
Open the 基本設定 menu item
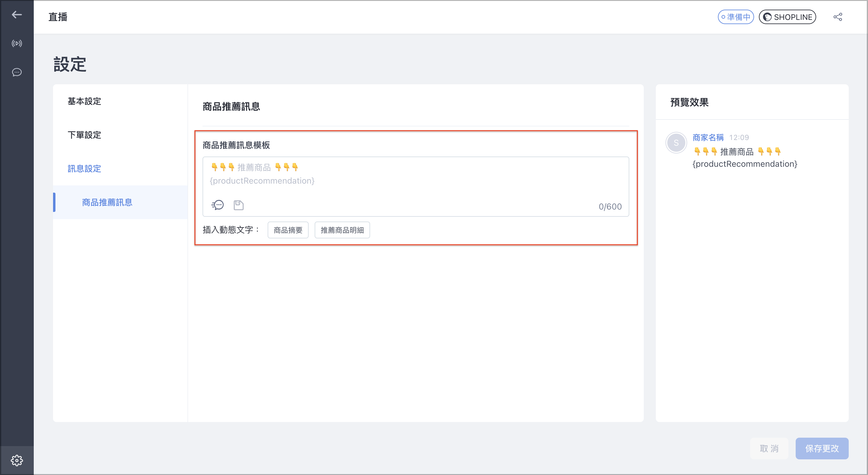click(84, 101)
